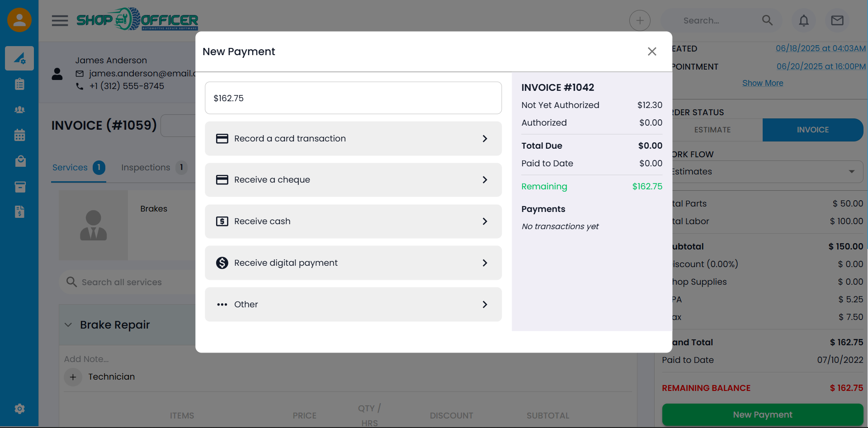The height and width of the screenshot is (428, 868).
Task: Open the hamburger menu
Action: (x=60, y=20)
